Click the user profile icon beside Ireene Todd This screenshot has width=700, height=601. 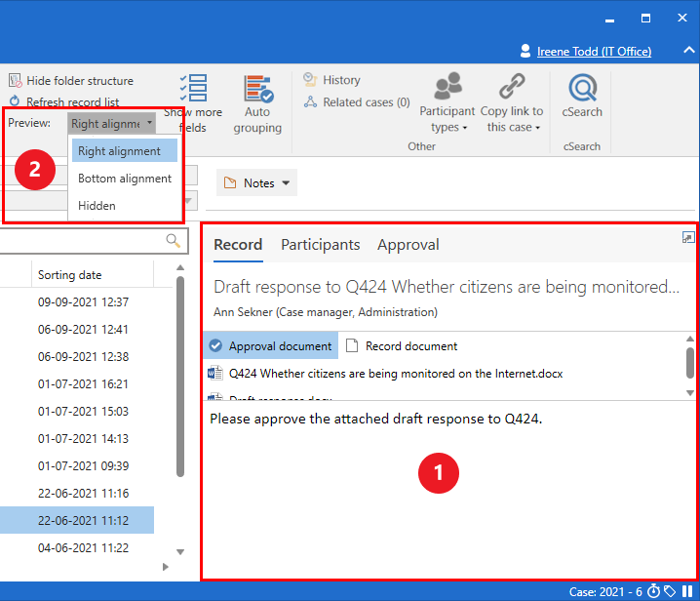(525, 51)
